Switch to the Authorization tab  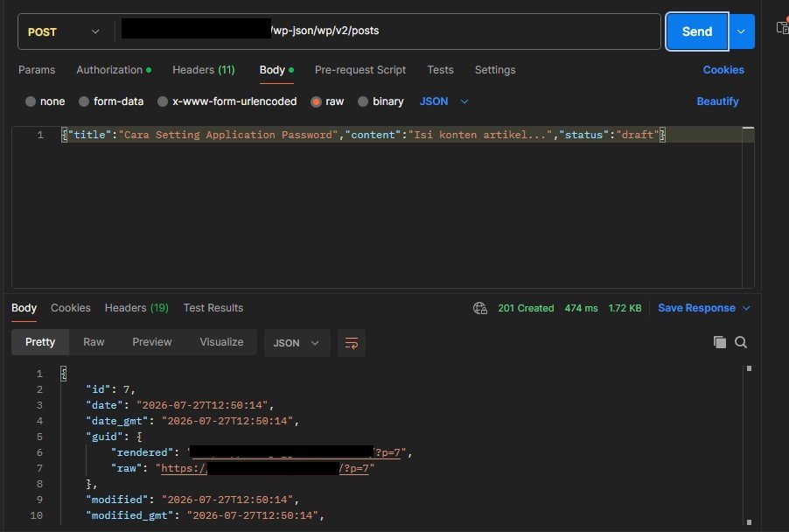pyautogui.click(x=114, y=70)
